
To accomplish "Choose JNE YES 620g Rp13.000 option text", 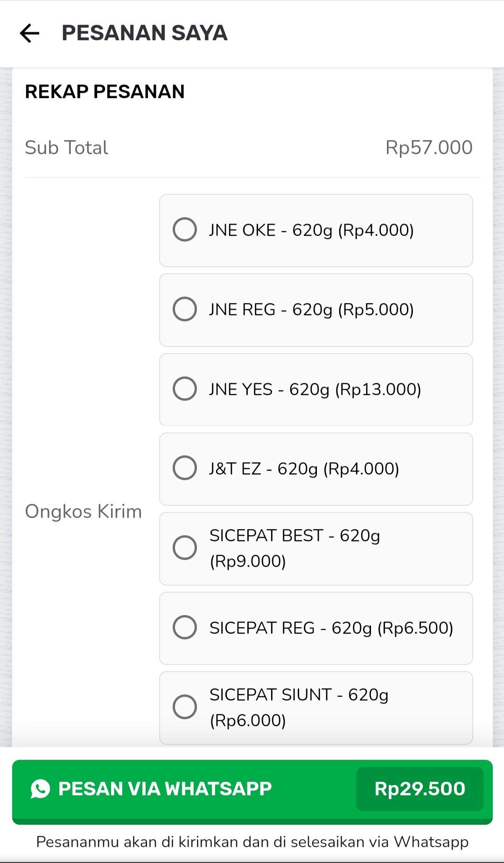I will click(315, 389).
